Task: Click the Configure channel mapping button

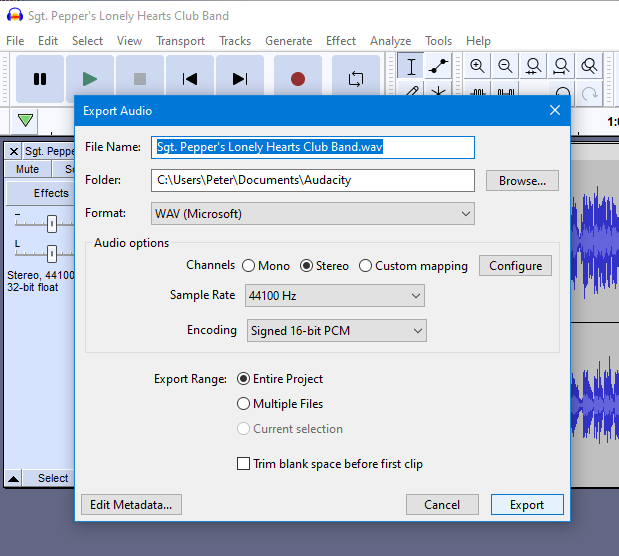Action: tap(515, 266)
